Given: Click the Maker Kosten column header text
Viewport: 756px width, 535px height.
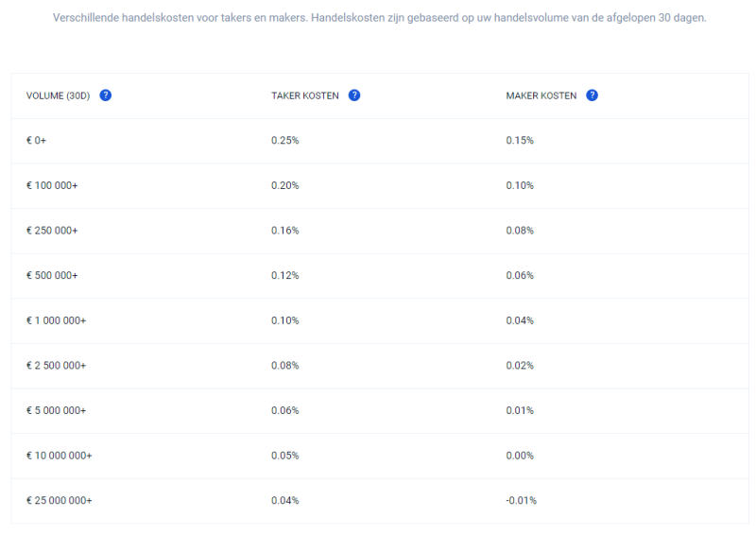Looking at the screenshot, I should pyautogui.click(x=541, y=95).
